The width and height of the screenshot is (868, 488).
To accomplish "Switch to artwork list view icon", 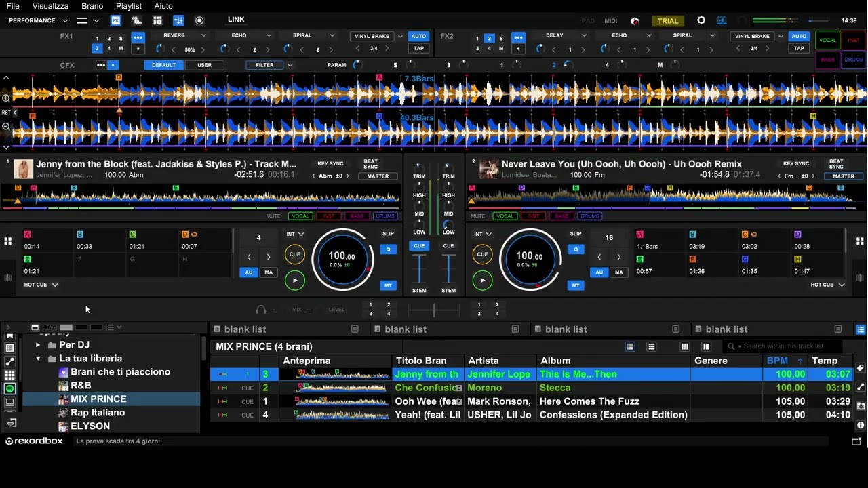I will point(651,346).
